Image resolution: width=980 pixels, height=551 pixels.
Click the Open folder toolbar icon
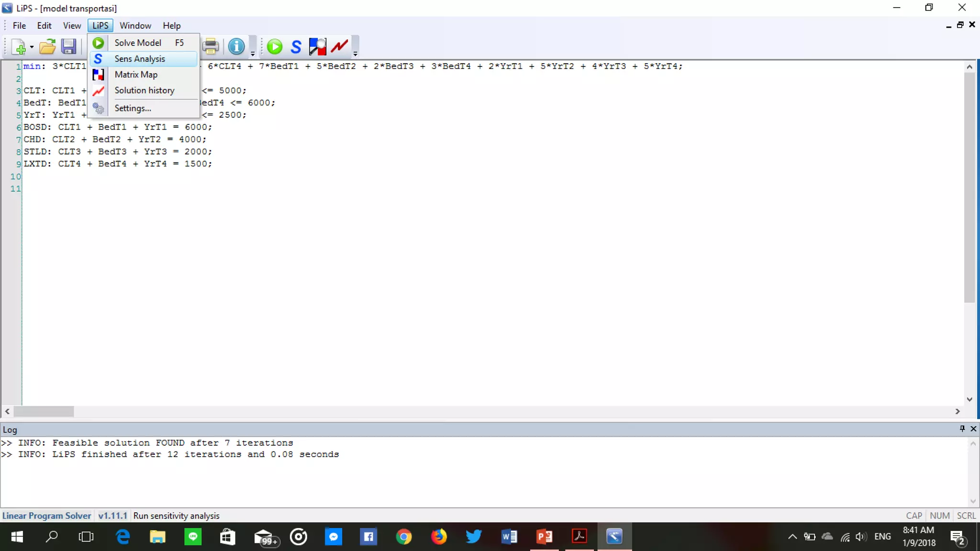[x=47, y=47]
